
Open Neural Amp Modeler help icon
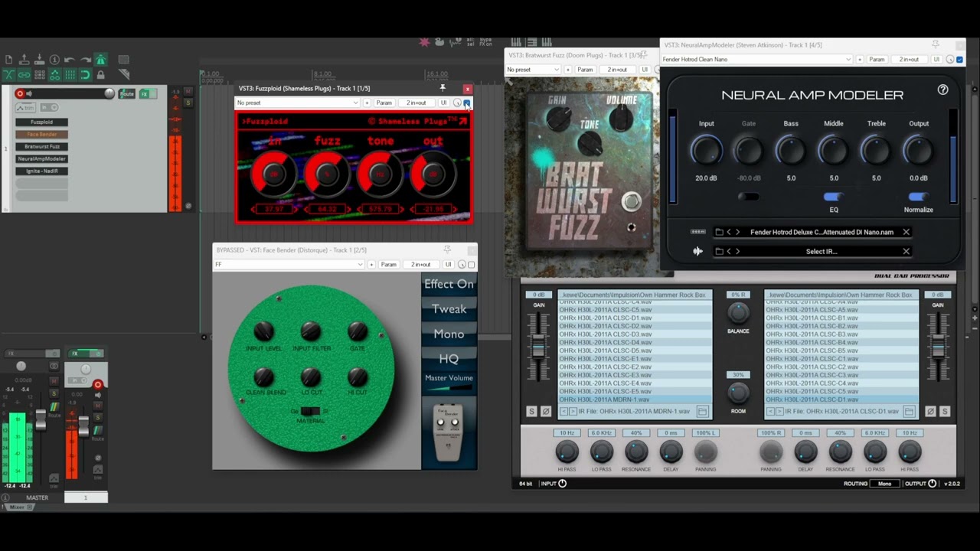[x=942, y=90]
